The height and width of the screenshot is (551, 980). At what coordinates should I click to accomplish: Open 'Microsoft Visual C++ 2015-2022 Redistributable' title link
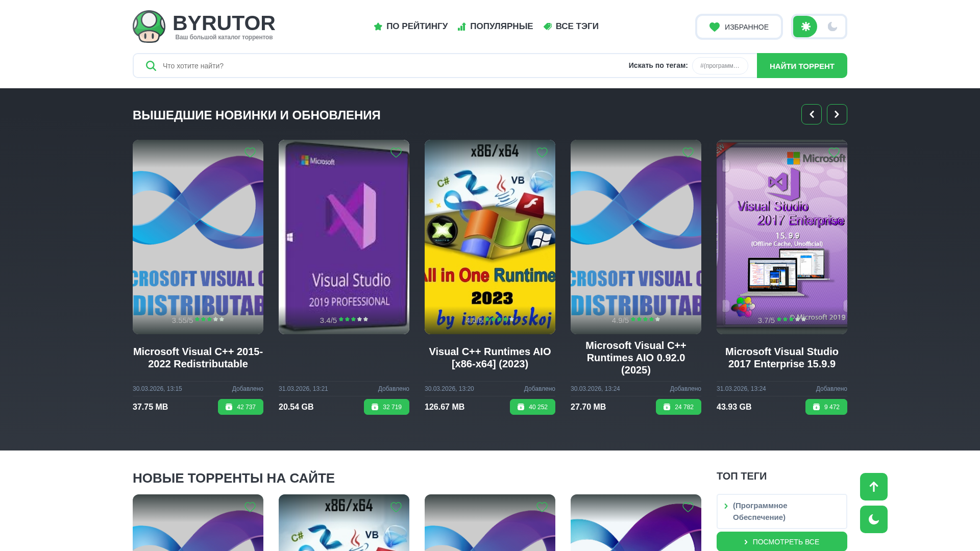[198, 358]
